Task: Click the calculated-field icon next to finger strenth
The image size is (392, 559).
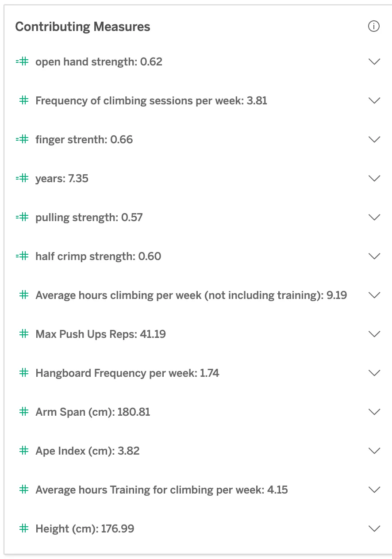Action: click(22, 139)
